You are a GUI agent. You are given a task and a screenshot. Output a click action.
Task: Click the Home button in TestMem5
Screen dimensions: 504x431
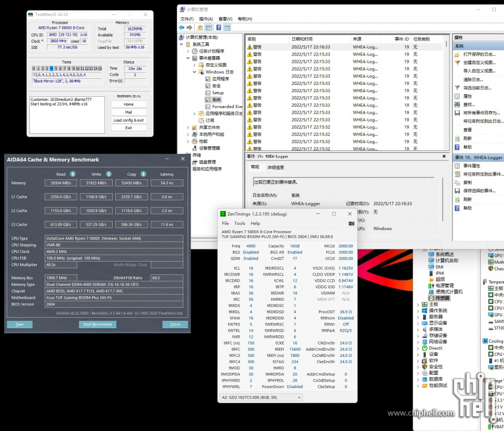click(x=129, y=105)
